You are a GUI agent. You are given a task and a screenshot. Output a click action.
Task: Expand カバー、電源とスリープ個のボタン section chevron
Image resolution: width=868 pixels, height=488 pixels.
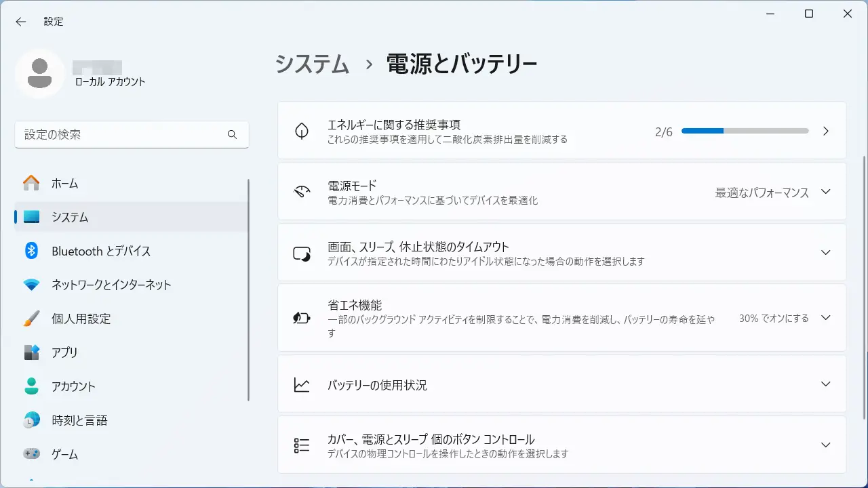(x=825, y=445)
